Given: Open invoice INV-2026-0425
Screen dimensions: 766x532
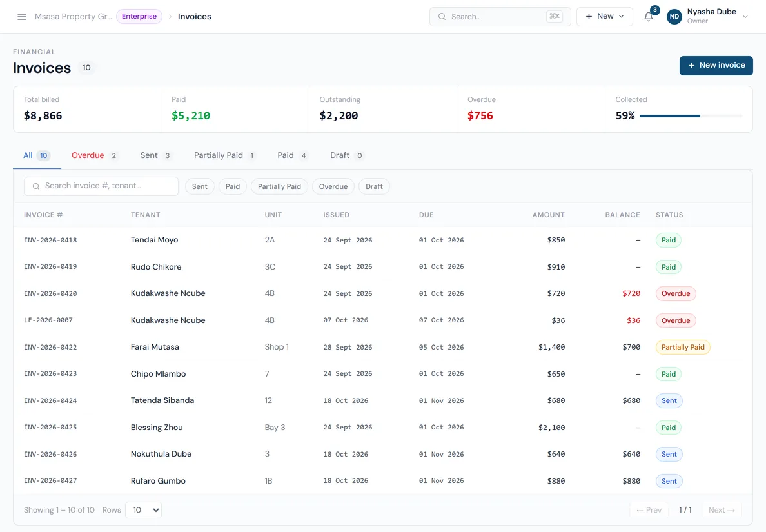Looking at the screenshot, I should coord(50,428).
